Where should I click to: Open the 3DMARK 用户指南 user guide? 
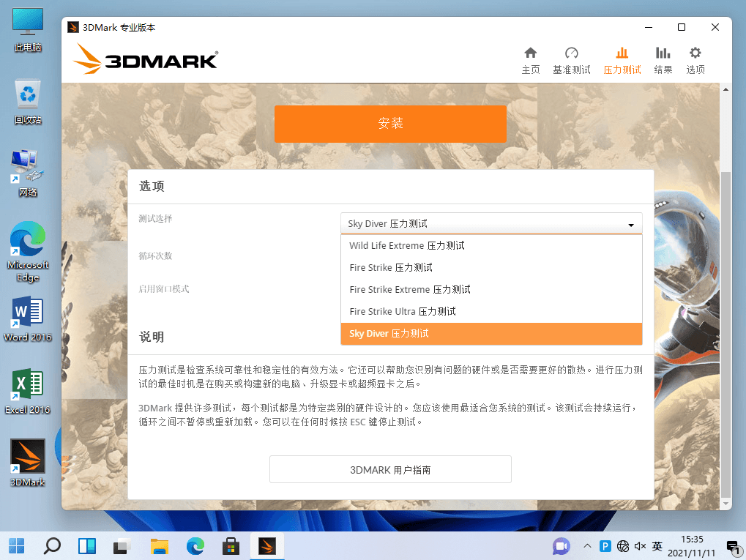pos(390,470)
